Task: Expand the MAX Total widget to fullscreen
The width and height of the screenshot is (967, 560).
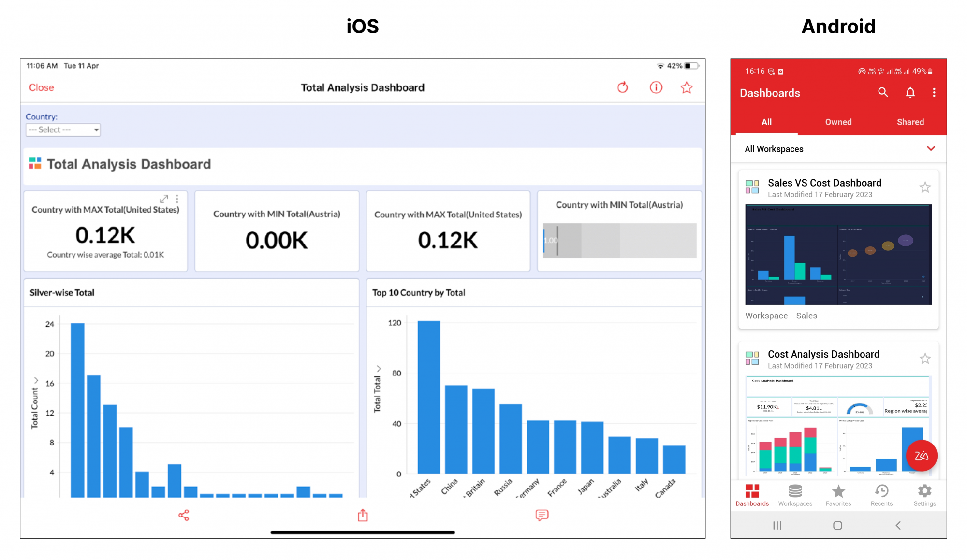Action: (164, 199)
